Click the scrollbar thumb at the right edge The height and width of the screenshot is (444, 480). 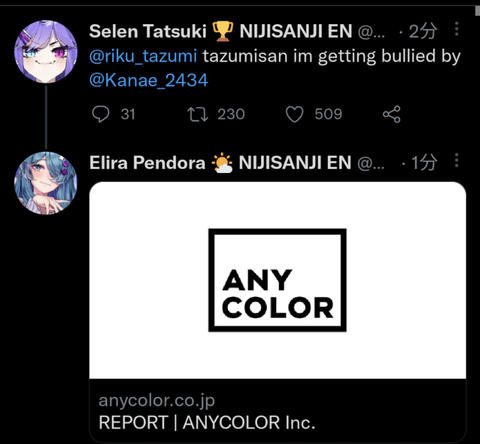pos(478,10)
